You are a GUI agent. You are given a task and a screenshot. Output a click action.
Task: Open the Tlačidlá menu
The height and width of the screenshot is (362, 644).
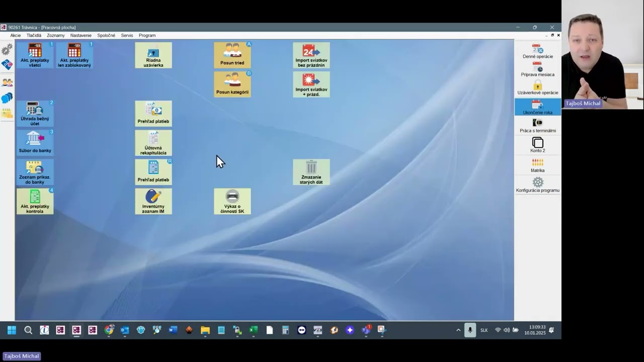[34, 36]
